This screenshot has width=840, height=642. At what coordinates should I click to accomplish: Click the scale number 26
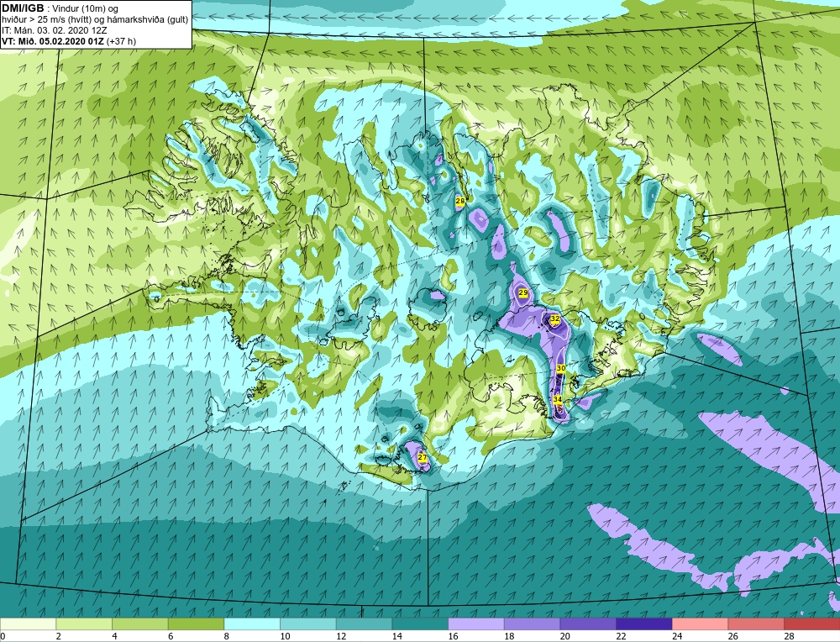732,636
